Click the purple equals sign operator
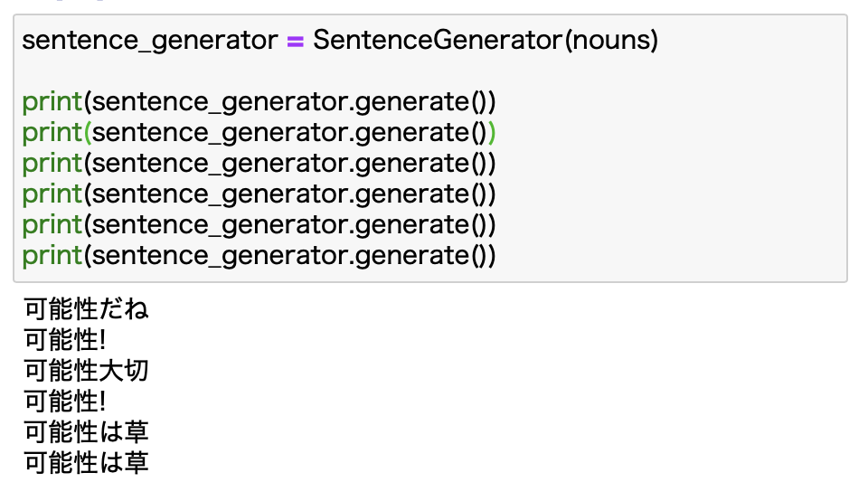Viewport: 868px width, 501px height. point(295,42)
